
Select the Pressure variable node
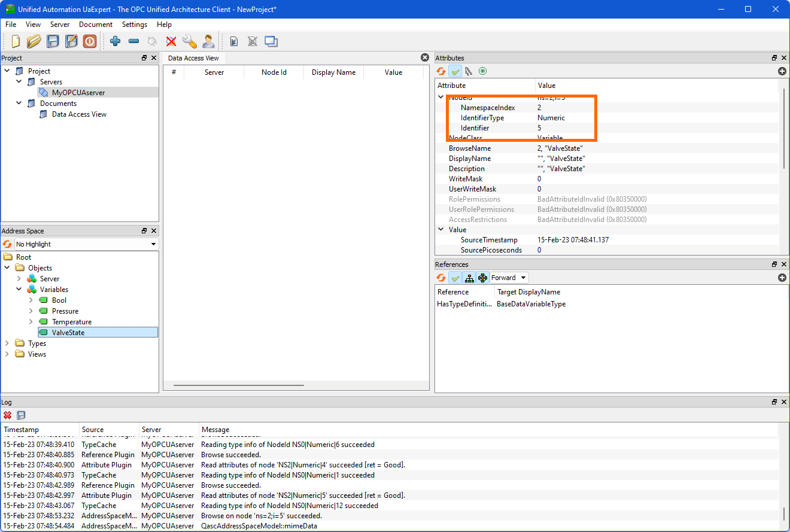coord(65,311)
